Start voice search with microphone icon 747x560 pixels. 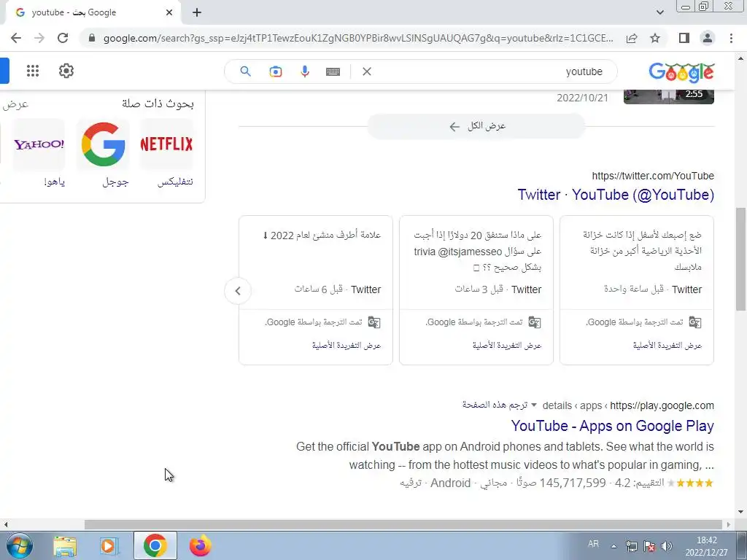click(305, 71)
